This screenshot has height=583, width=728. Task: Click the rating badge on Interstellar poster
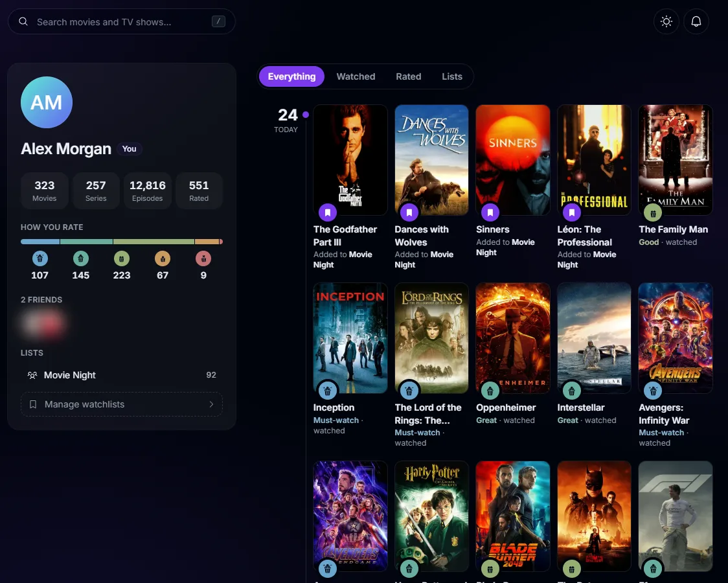pyautogui.click(x=571, y=391)
